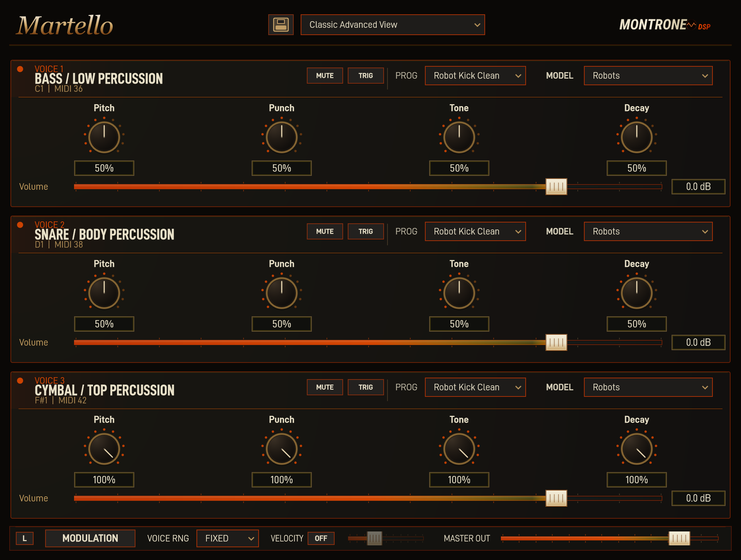
Task: Open the Modulation panel
Action: (90, 538)
